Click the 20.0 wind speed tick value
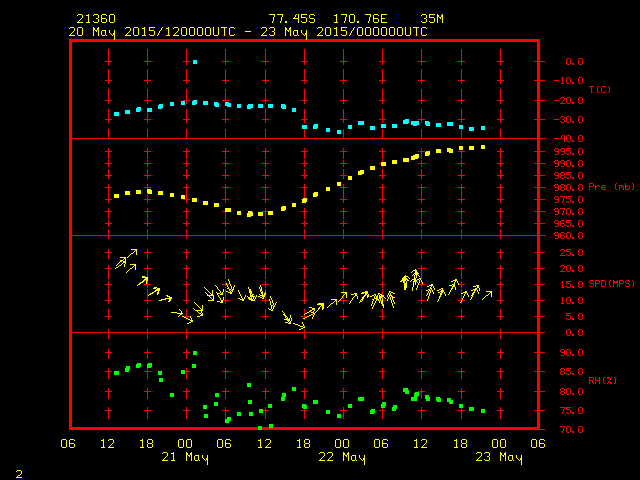The width and height of the screenshot is (640, 480). click(571, 269)
